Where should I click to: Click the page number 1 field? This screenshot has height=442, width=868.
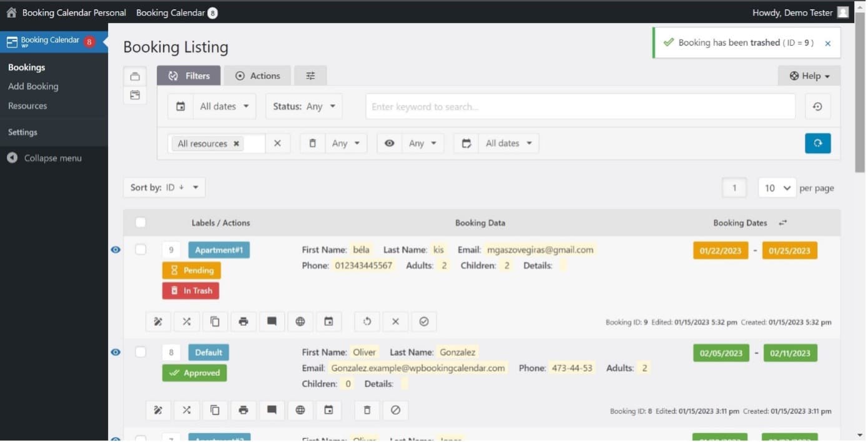(734, 188)
